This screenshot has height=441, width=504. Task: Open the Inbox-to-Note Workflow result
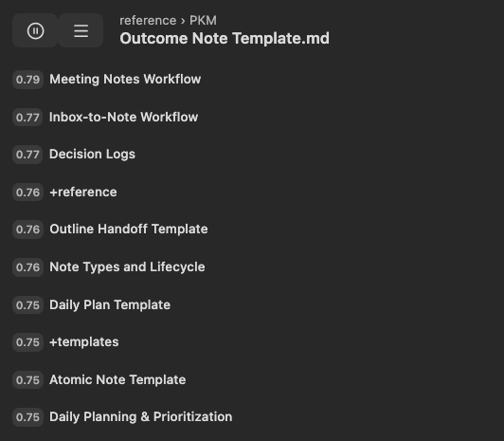[123, 117]
